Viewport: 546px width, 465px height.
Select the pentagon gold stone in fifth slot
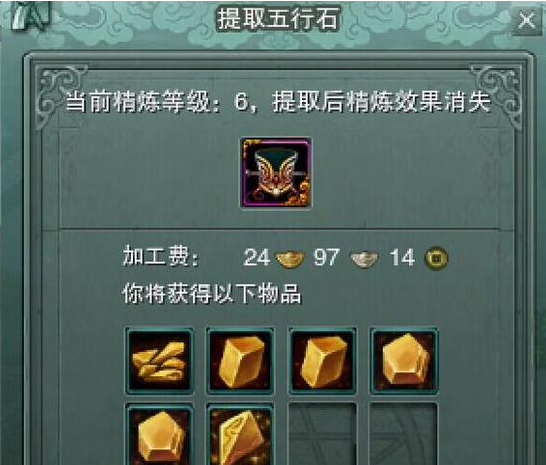(159, 434)
